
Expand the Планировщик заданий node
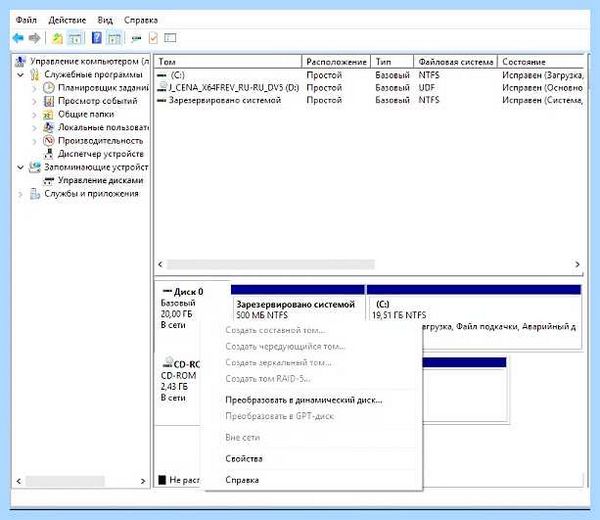click(x=34, y=88)
